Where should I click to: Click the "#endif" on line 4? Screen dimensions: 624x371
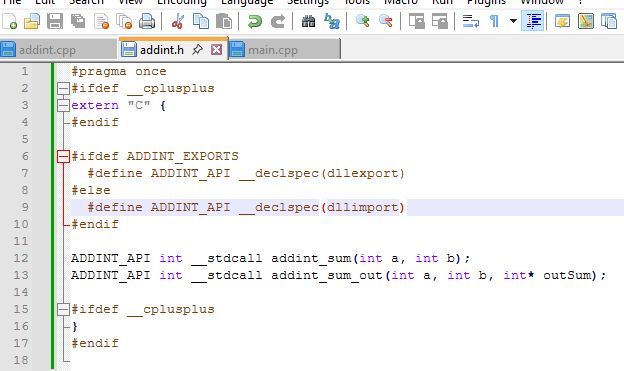tap(95, 122)
